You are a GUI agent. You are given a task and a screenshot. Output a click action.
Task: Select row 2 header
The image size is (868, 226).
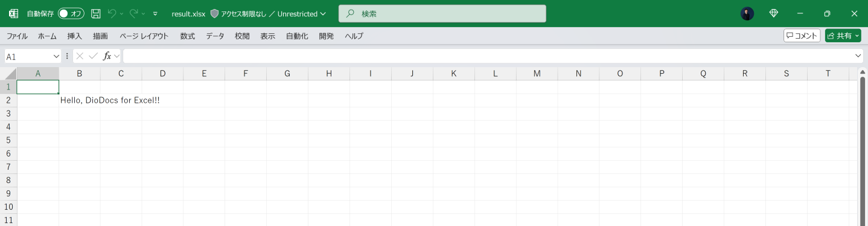point(8,100)
